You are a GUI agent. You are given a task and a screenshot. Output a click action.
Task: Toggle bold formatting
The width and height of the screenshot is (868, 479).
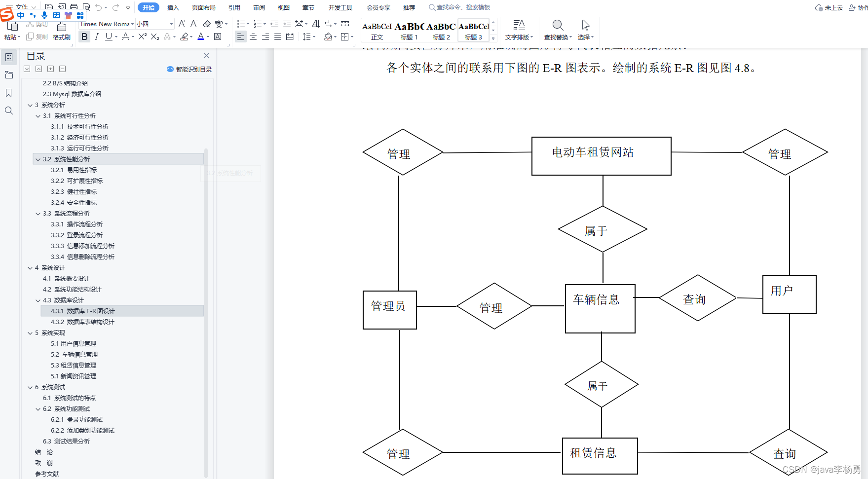pos(84,37)
